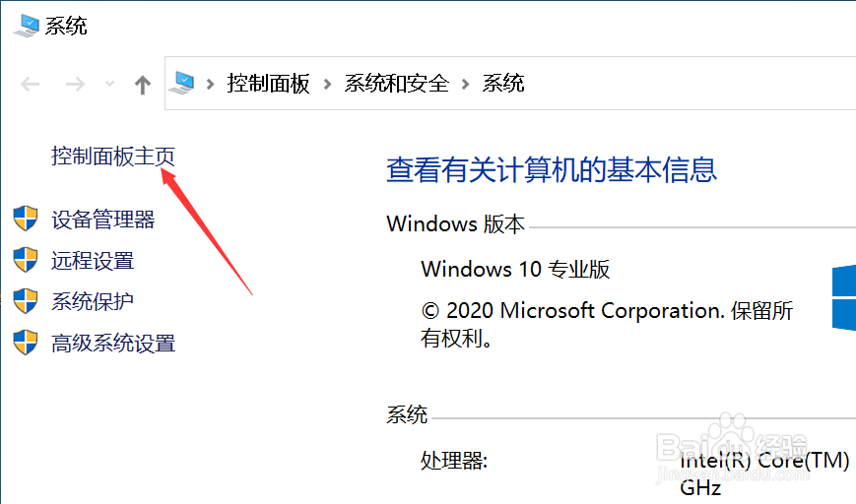Go up one level with up arrow

click(x=143, y=85)
